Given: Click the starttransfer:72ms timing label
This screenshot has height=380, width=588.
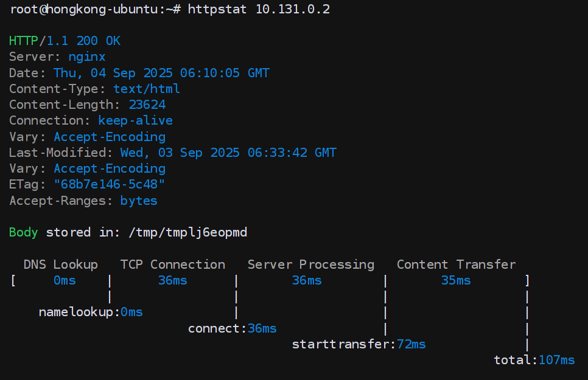Looking at the screenshot, I should 359,344.
